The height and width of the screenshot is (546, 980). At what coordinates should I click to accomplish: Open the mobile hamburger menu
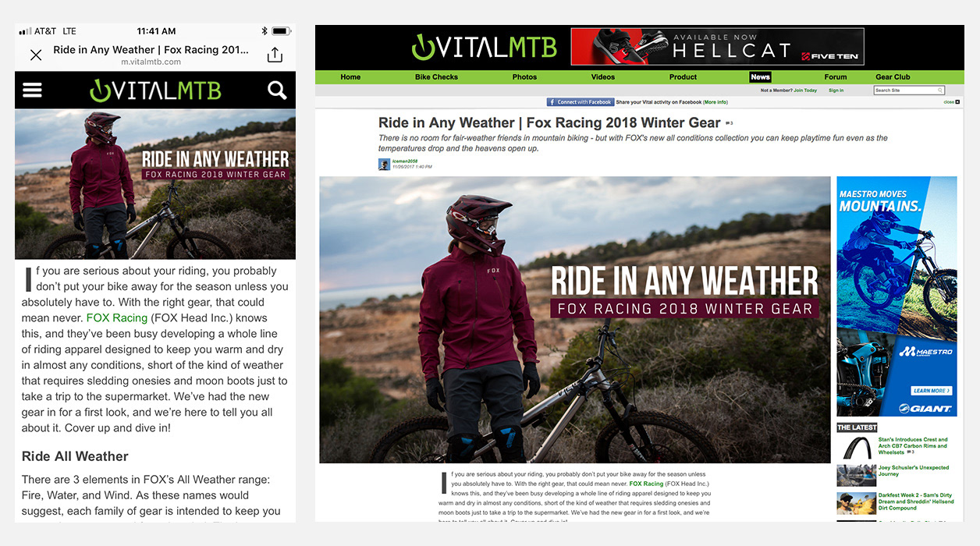[32, 90]
